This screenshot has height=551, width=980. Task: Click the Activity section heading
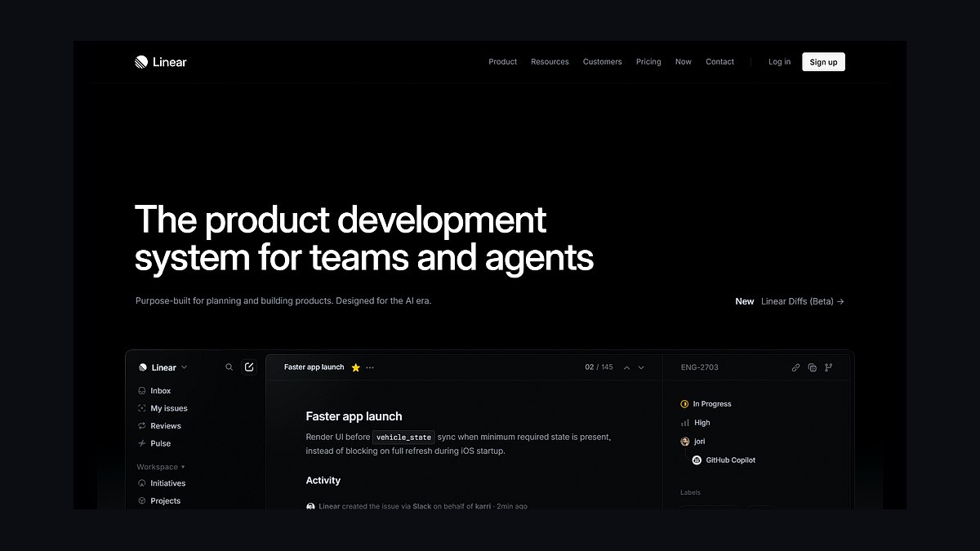coord(323,480)
